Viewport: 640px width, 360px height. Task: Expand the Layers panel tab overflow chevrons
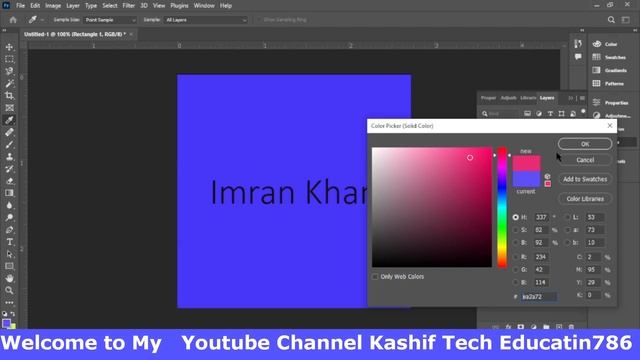[571, 98]
